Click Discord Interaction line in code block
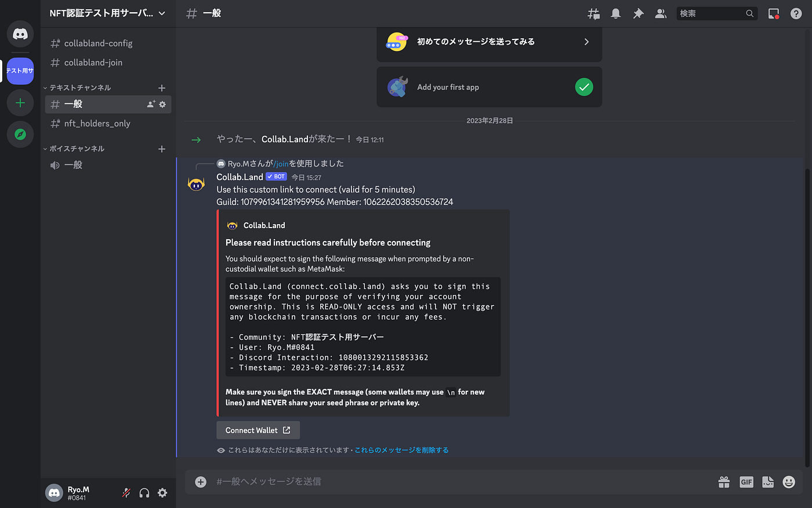Screen dimensions: 812x508 click(x=329, y=358)
